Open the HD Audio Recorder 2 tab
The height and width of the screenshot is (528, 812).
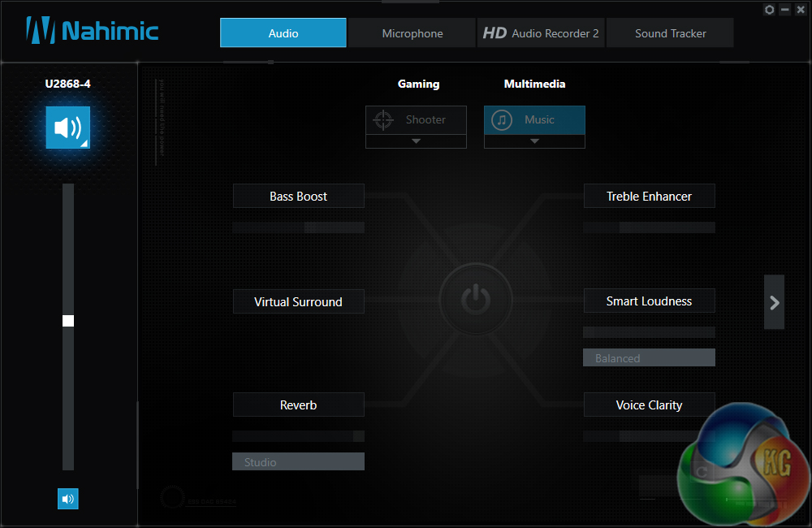point(541,33)
